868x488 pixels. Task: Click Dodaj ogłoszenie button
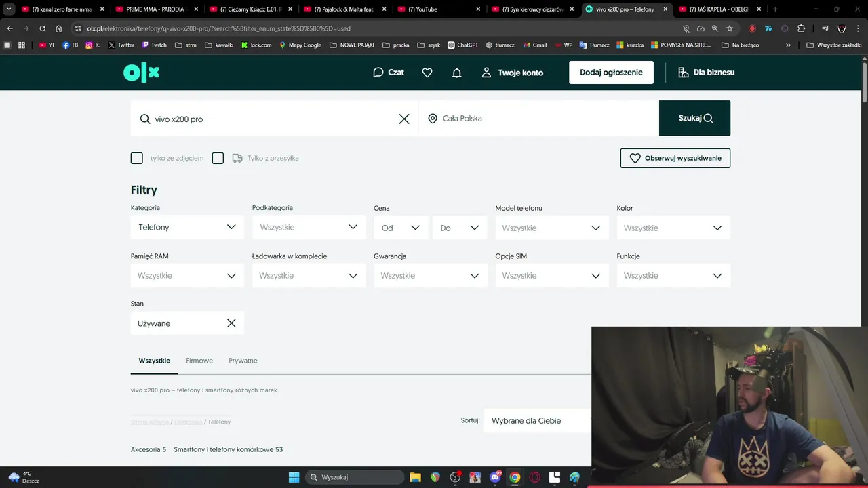point(611,73)
